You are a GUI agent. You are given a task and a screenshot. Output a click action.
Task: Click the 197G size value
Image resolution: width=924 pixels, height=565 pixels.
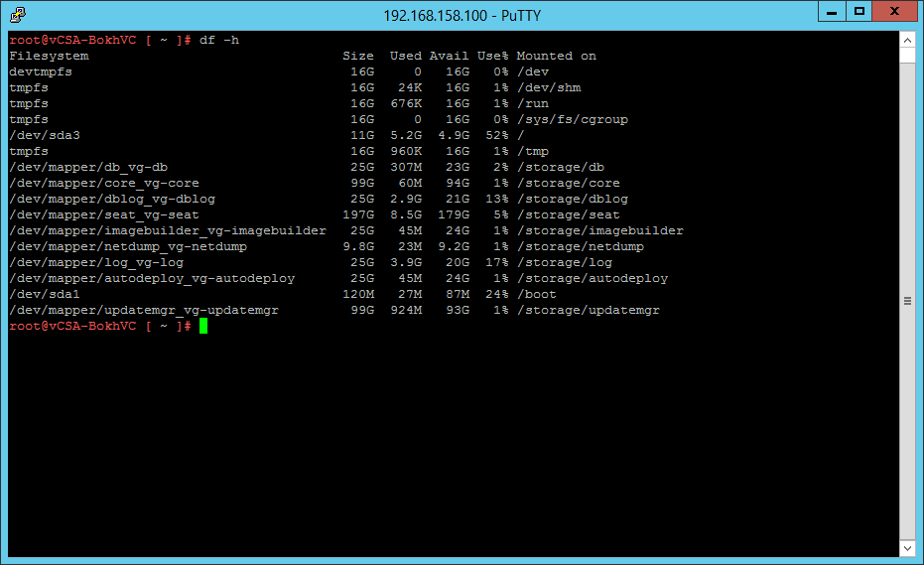click(x=358, y=214)
